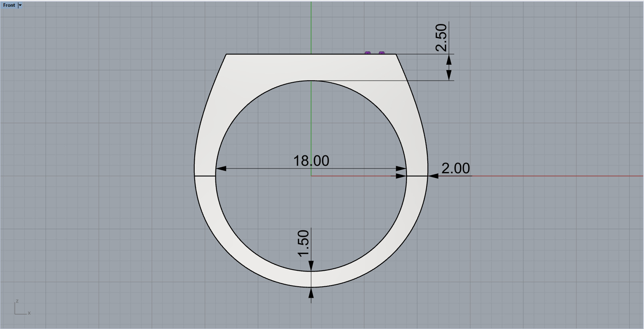644x329 pixels.
Task: Open the Front viewport title menu arrow
Action: pos(20,5)
